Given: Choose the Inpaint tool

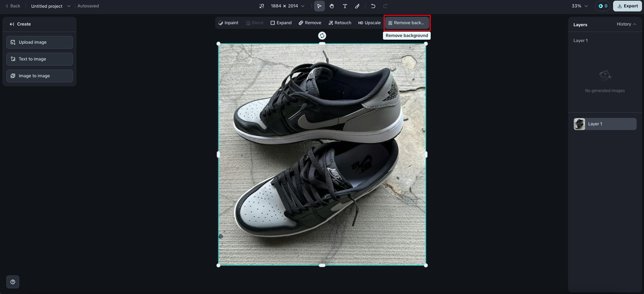Looking at the screenshot, I should click(x=228, y=23).
